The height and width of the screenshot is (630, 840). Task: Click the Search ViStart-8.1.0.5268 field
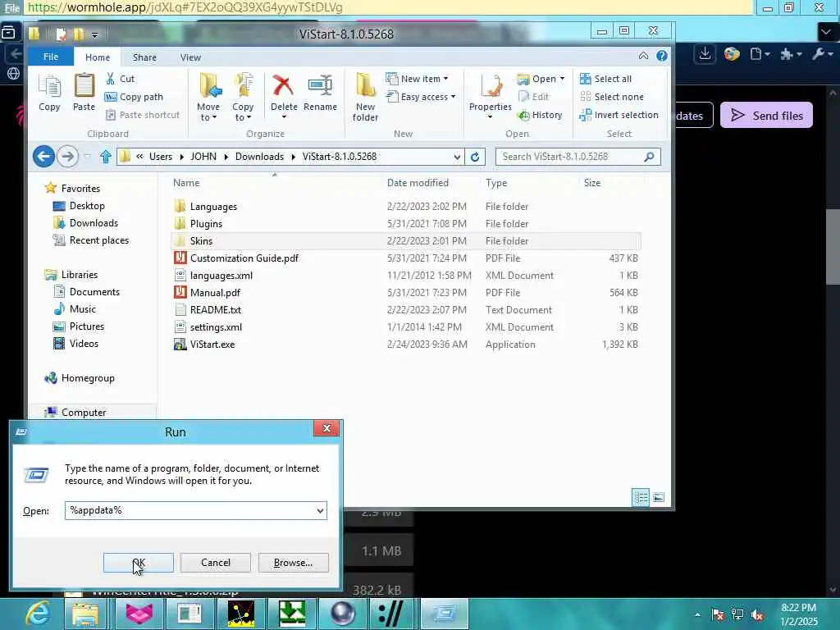(577, 157)
